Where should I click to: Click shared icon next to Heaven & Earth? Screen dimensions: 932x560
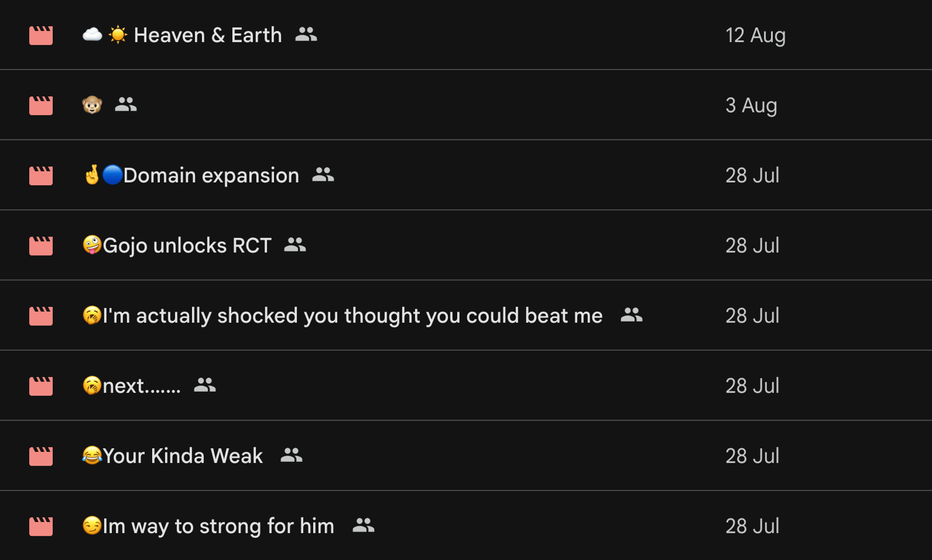(306, 35)
